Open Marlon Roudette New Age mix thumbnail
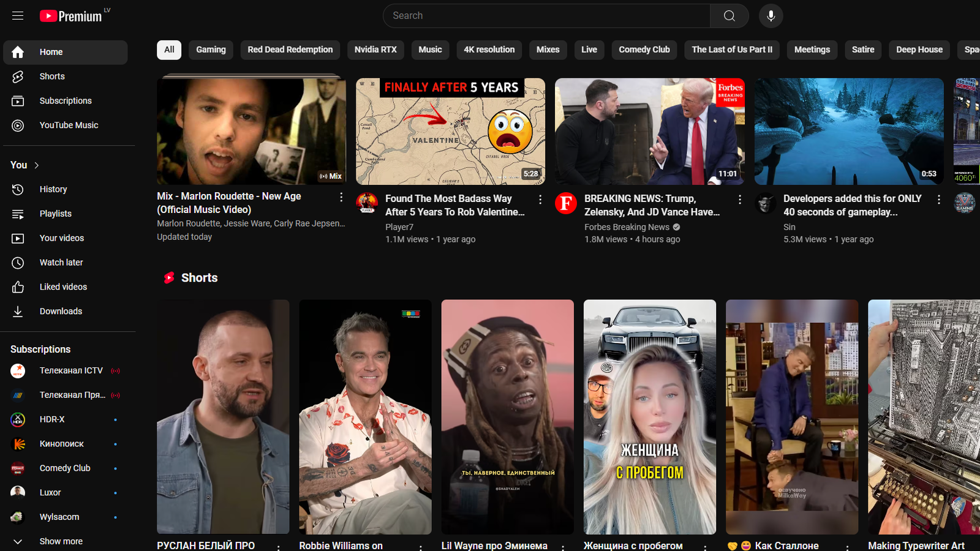The width and height of the screenshot is (980, 551). pyautogui.click(x=251, y=131)
